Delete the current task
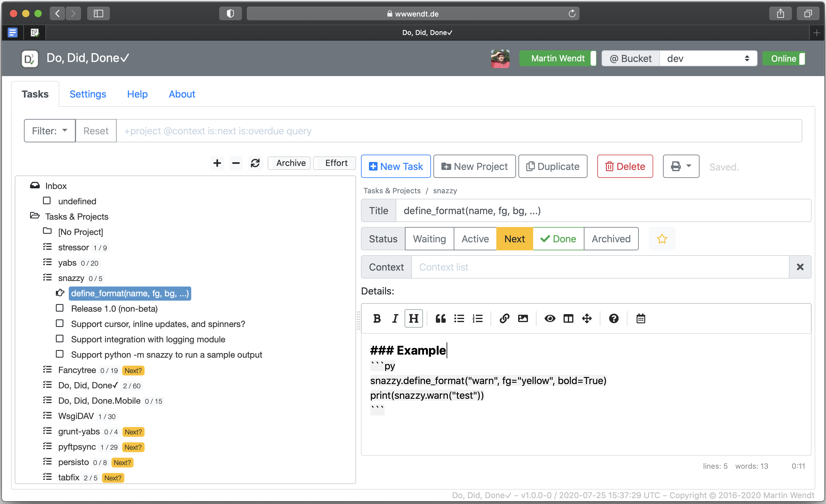826x504 pixels. tap(625, 166)
